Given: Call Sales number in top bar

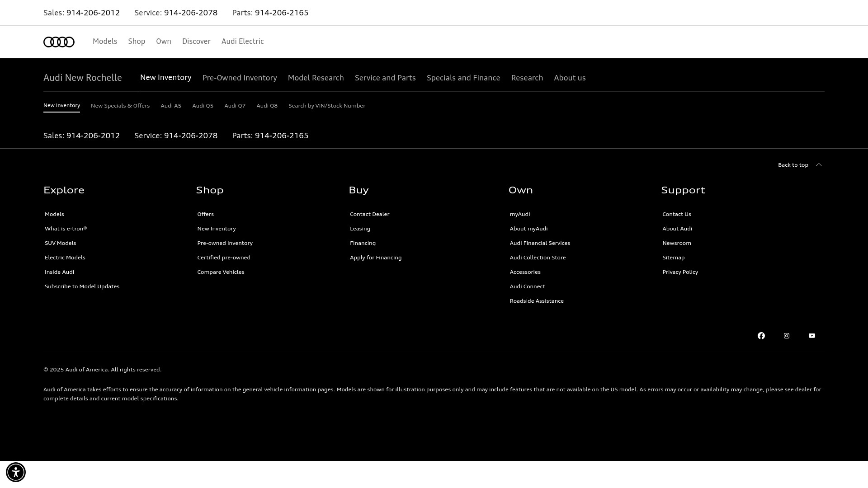Looking at the screenshot, I should 93,13.
